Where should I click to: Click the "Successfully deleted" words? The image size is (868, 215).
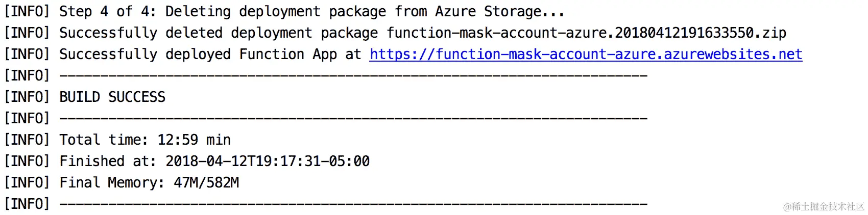tap(141, 33)
